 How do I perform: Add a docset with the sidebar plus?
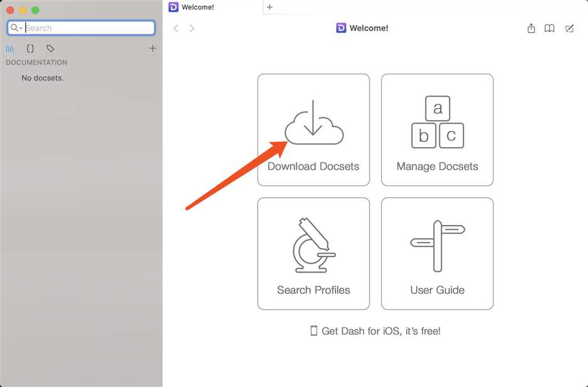[153, 48]
